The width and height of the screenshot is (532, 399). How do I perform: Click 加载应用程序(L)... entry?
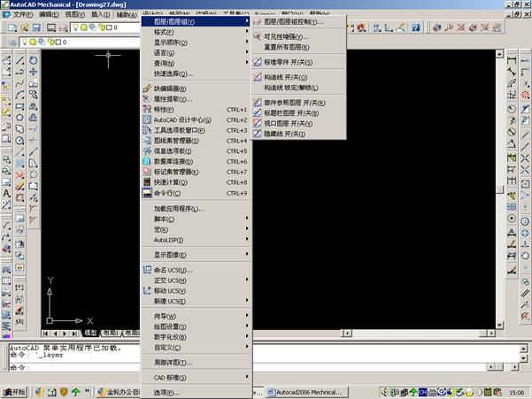coord(197,209)
